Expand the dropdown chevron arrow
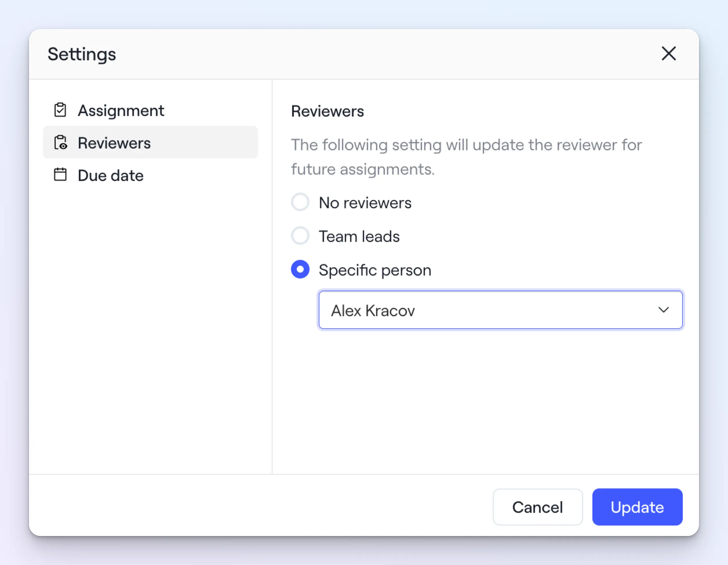Screen dimensions: 728x565 point(663,310)
